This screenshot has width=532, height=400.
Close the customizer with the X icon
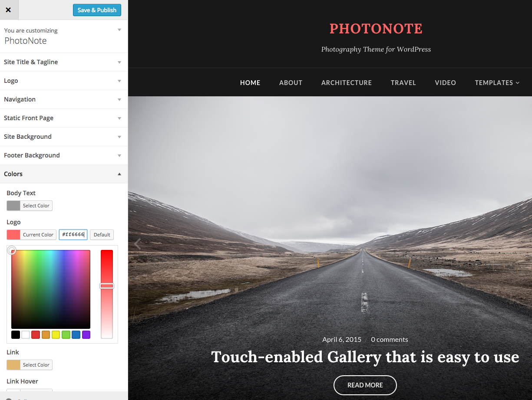click(9, 10)
